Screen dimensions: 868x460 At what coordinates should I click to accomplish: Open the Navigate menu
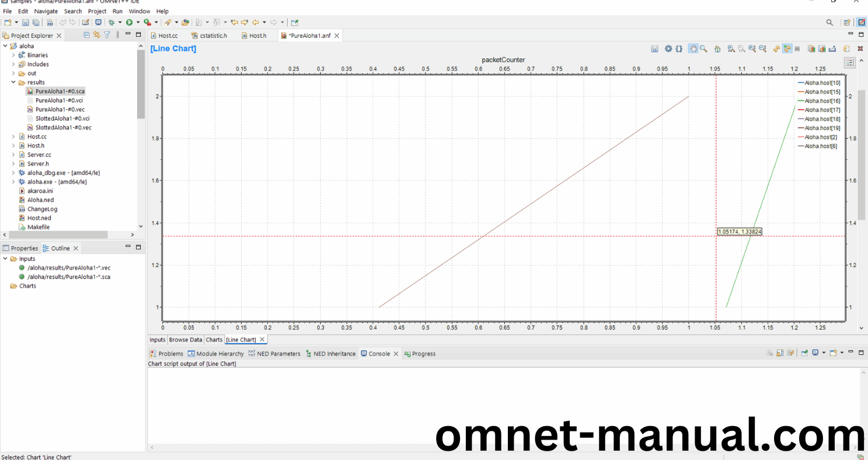tap(46, 11)
